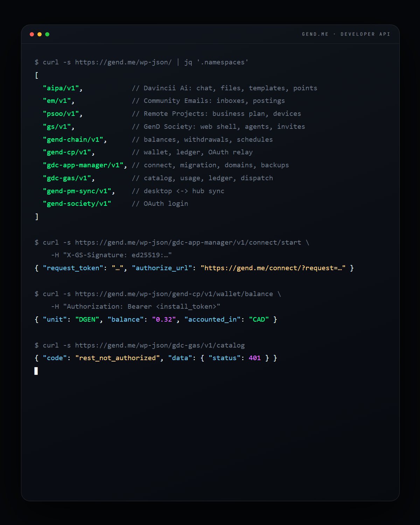The height and width of the screenshot is (525, 420).
Task: Click the "data" key
Action: tap(180, 358)
